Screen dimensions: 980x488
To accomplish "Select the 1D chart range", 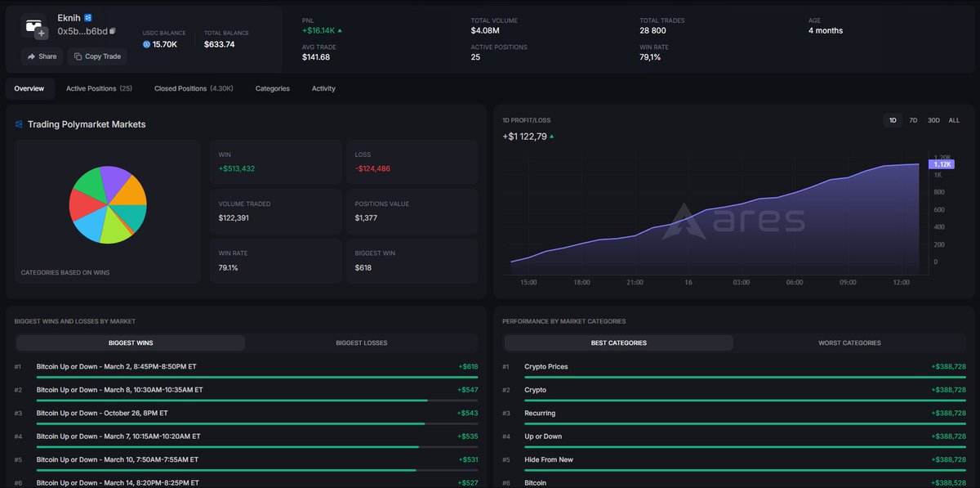I will [x=893, y=120].
